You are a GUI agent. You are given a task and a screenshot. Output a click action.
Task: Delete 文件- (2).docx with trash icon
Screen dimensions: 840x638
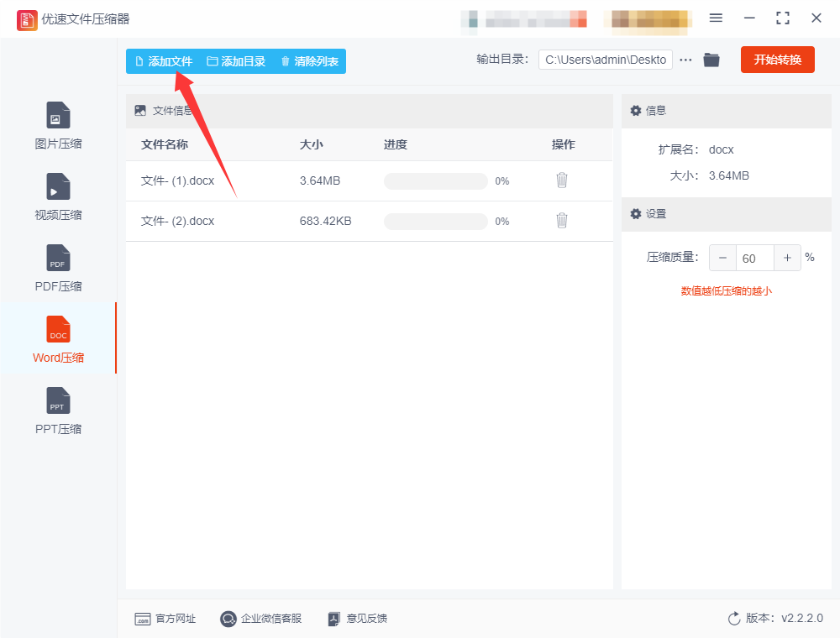(561, 221)
